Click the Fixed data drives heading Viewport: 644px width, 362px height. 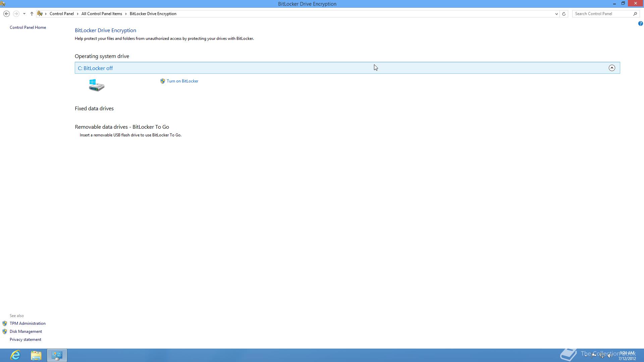(x=94, y=109)
